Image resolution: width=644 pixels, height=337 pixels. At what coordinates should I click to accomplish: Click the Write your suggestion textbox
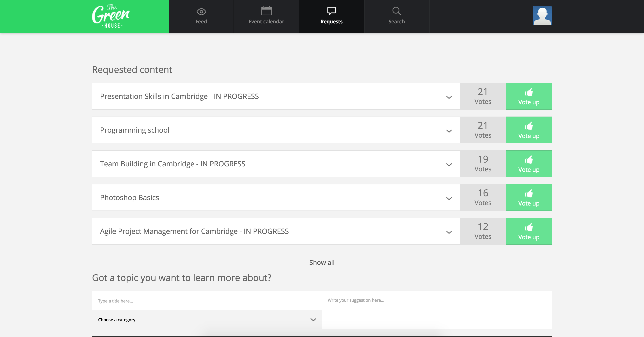click(436, 310)
